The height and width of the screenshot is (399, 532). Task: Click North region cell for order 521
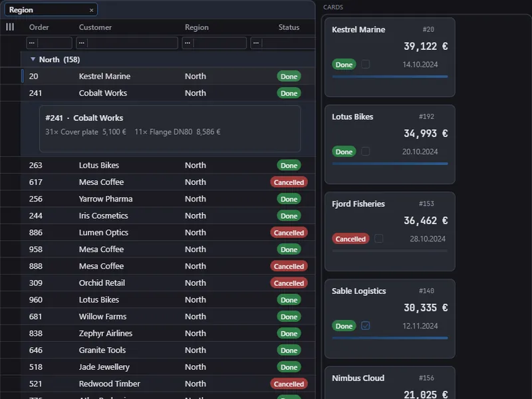coord(196,384)
